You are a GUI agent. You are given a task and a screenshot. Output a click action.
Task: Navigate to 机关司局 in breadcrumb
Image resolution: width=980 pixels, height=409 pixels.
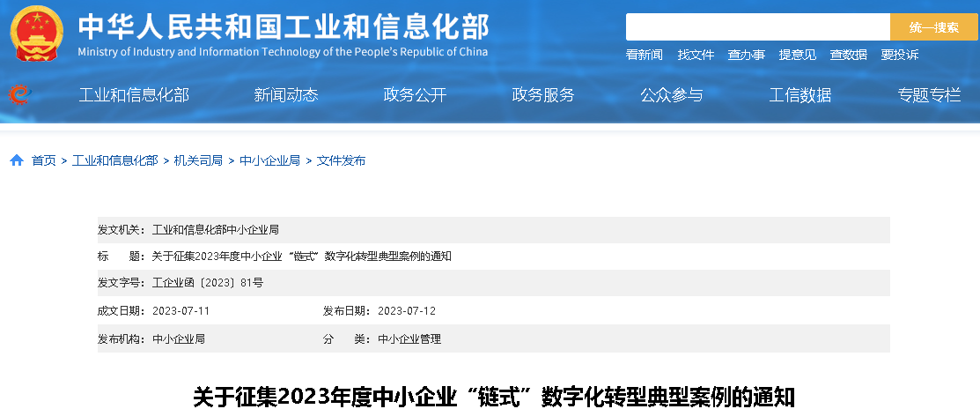[x=198, y=160]
